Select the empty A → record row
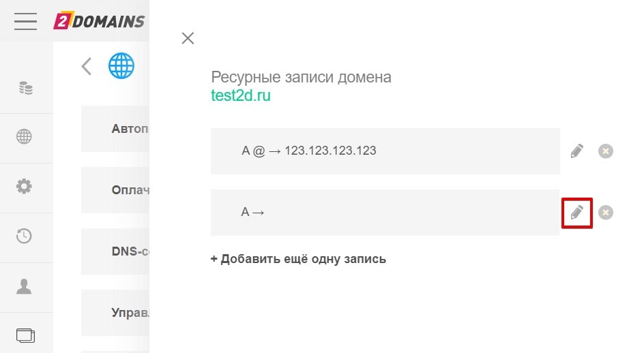Screen dimensions: 644x353 385,213
